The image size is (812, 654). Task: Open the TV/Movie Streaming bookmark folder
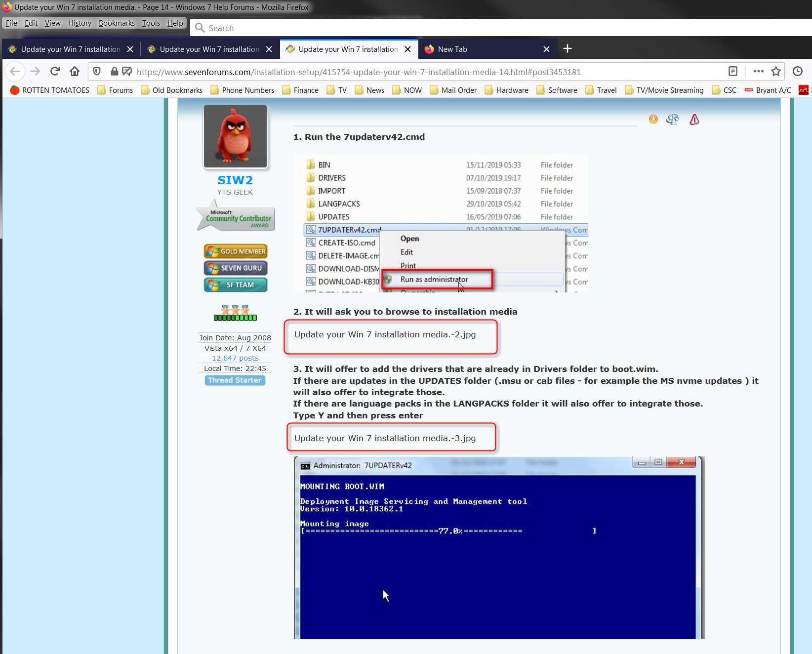click(664, 90)
